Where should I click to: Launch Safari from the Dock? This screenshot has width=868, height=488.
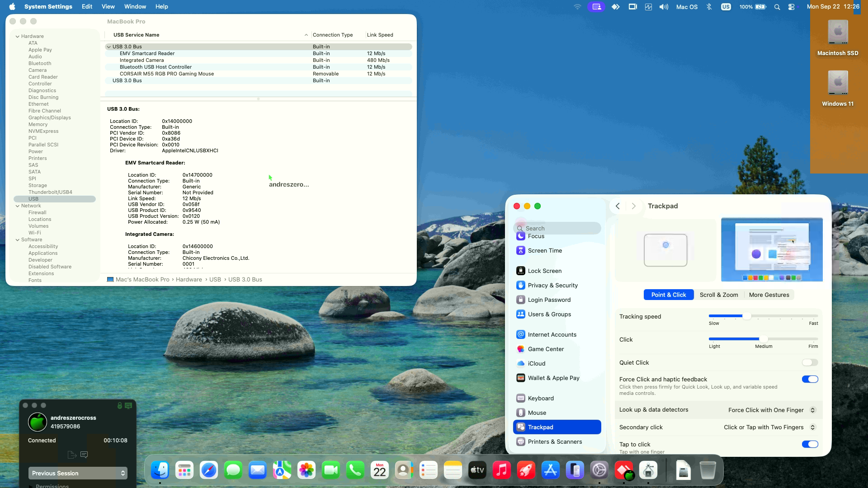(x=209, y=470)
